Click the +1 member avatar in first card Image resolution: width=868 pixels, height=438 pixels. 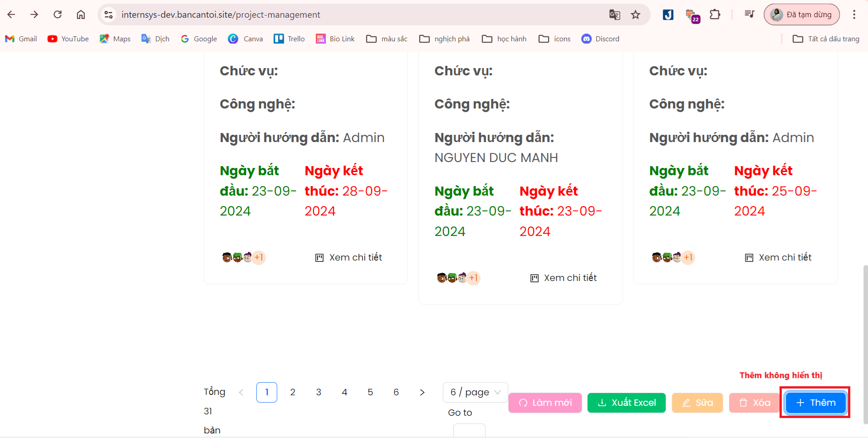click(x=259, y=257)
